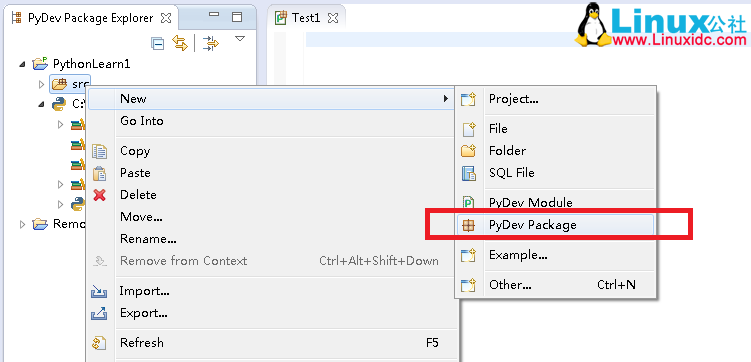
Task: Switch to the Test1 editor tab
Action: (306, 18)
